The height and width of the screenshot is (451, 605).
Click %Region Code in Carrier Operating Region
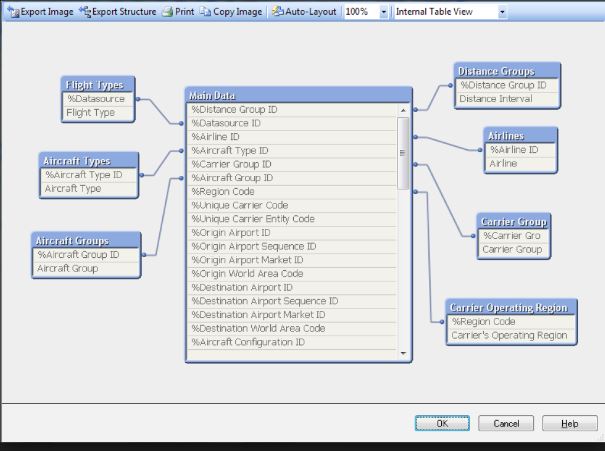(511, 322)
